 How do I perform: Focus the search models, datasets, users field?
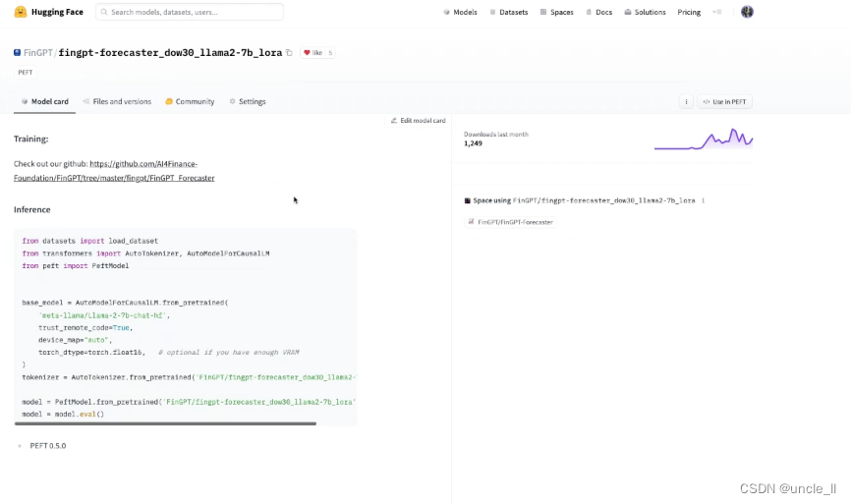point(190,12)
